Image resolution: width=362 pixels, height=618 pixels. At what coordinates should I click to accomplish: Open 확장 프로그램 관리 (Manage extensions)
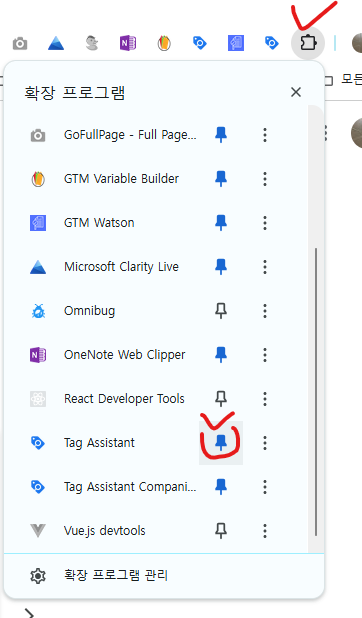point(164,575)
